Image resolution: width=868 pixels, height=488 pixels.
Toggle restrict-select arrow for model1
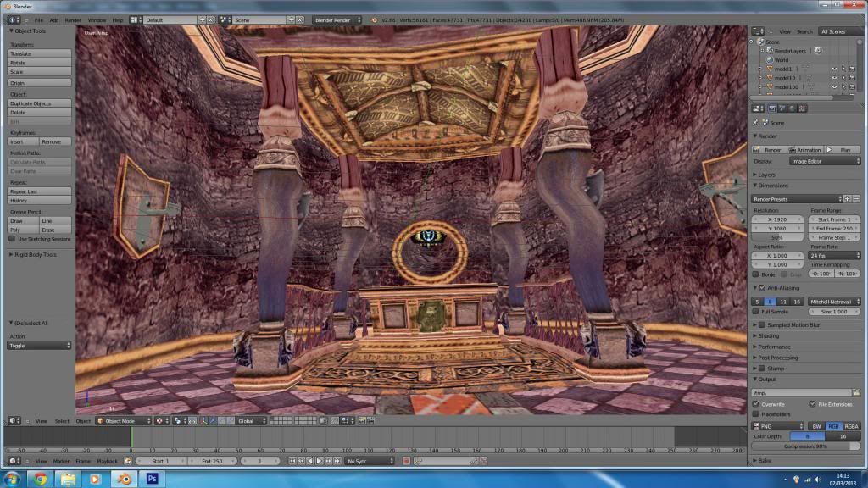tap(843, 69)
